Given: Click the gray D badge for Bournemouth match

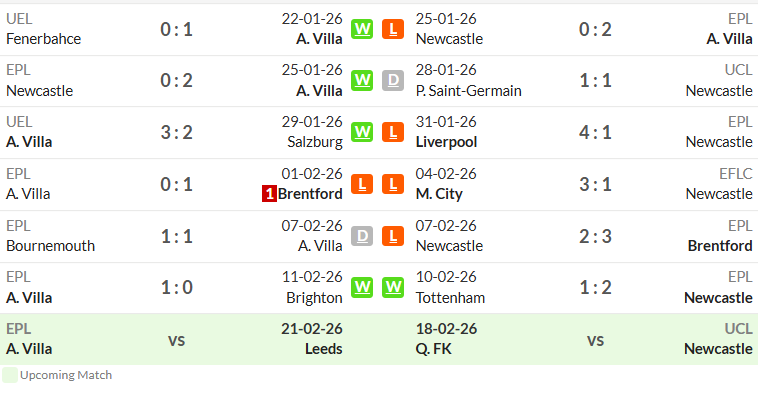Looking at the screenshot, I should pyautogui.click(x=362, y=236).
